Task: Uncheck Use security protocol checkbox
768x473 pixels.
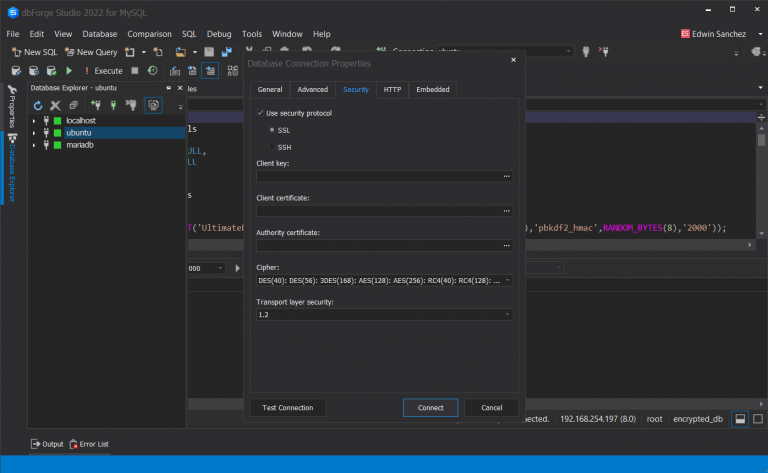Action: [x=261, y=113]
